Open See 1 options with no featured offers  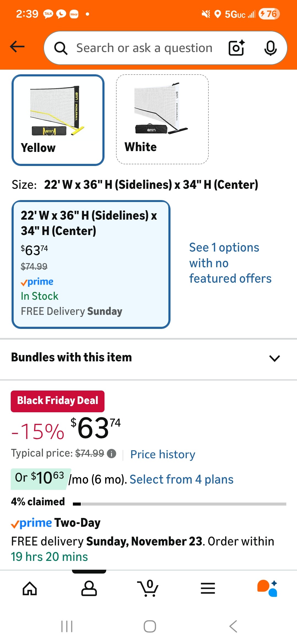coord(230,263)
